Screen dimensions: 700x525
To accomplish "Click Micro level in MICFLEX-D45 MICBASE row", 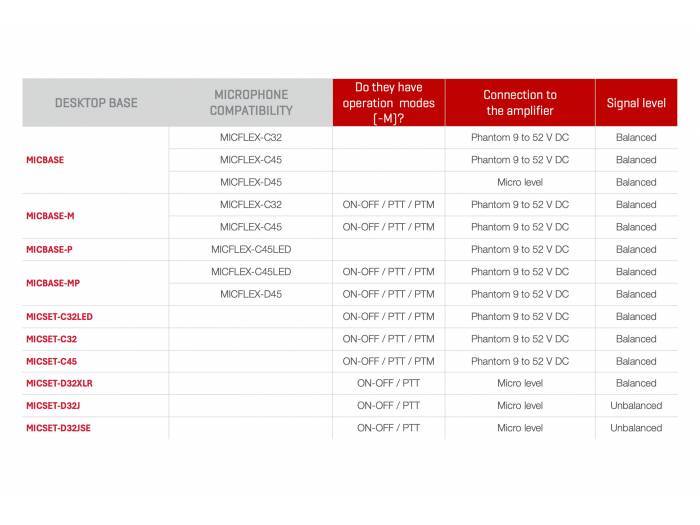I will coord(520,182).
